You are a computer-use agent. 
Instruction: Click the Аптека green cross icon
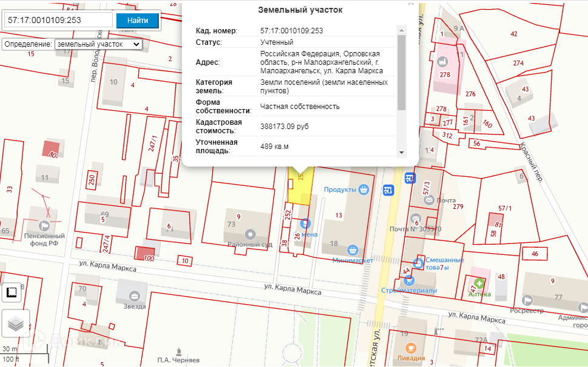(478, 283)
